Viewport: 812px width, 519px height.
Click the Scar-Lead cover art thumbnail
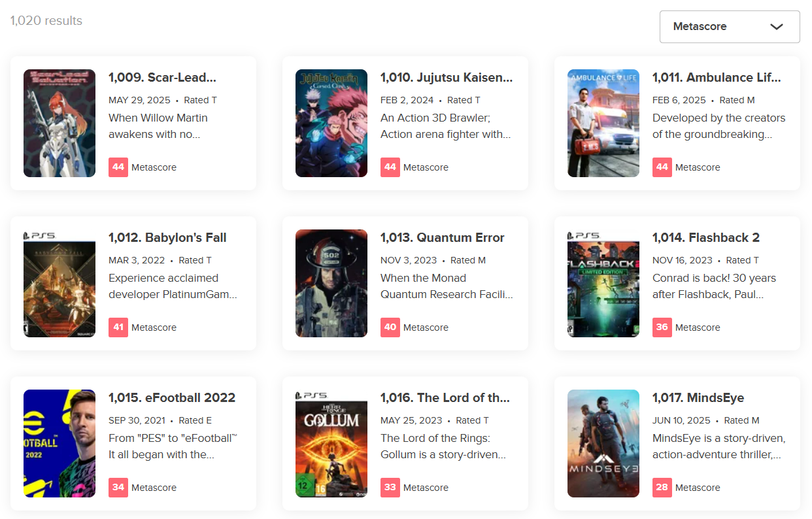click(59, 123)
